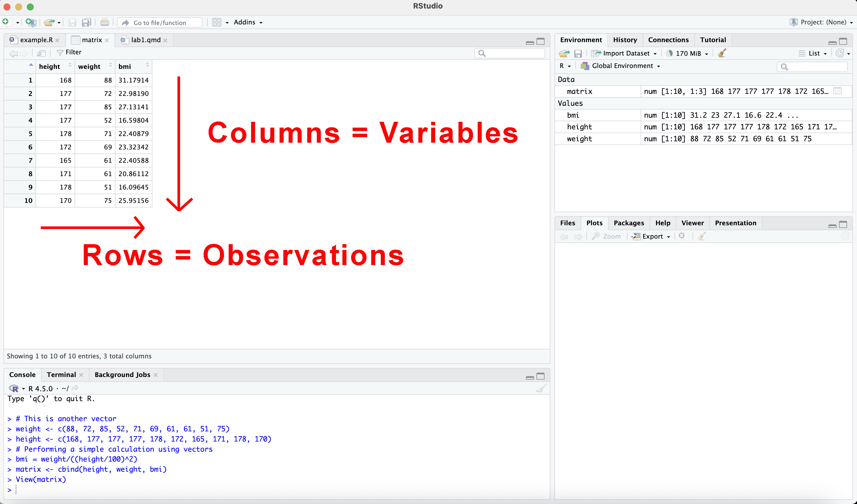
Task: Click the show in new window icon
Action: point(42,53)
